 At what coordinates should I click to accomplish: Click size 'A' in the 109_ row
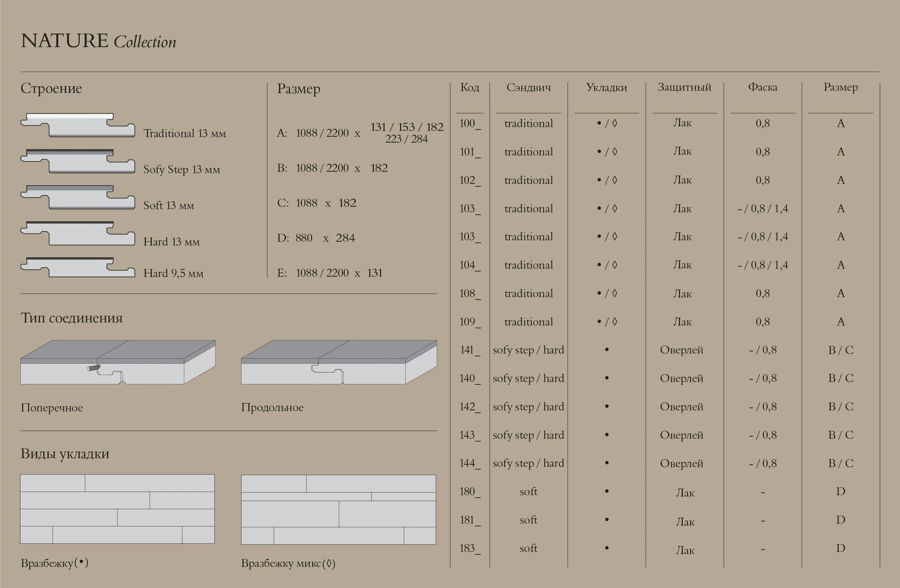[x=841, y=322]
